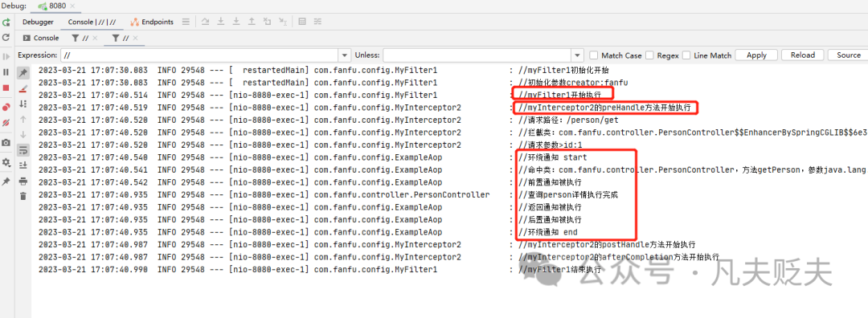Click log line '//请求参数>id:1'
The image size is (868, 318).
click(551, 145)
